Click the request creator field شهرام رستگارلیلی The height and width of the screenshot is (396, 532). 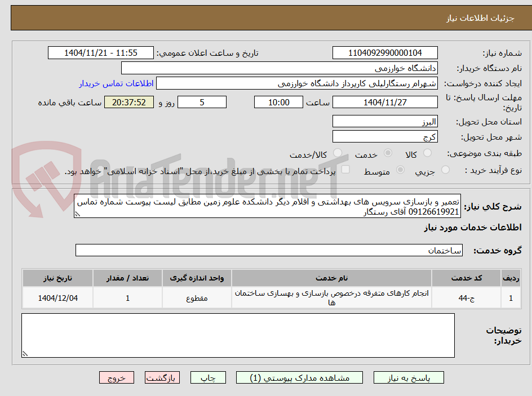pos(297,83)
